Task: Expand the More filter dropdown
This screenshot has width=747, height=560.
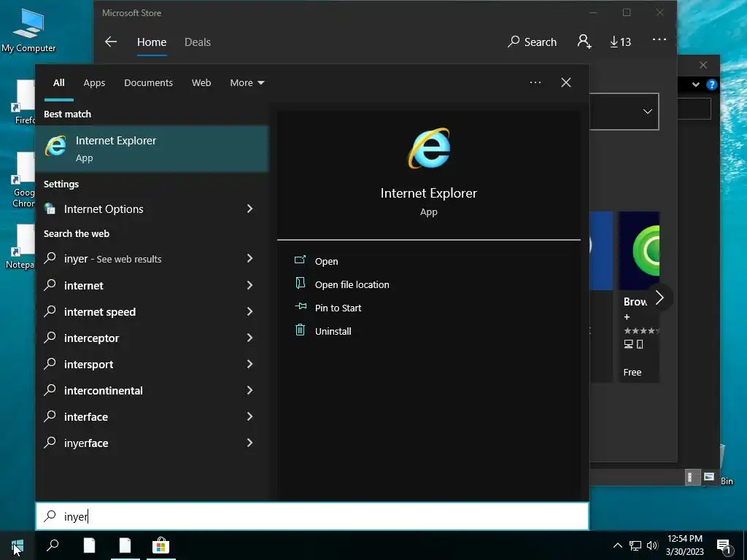Action: (247, 83)
